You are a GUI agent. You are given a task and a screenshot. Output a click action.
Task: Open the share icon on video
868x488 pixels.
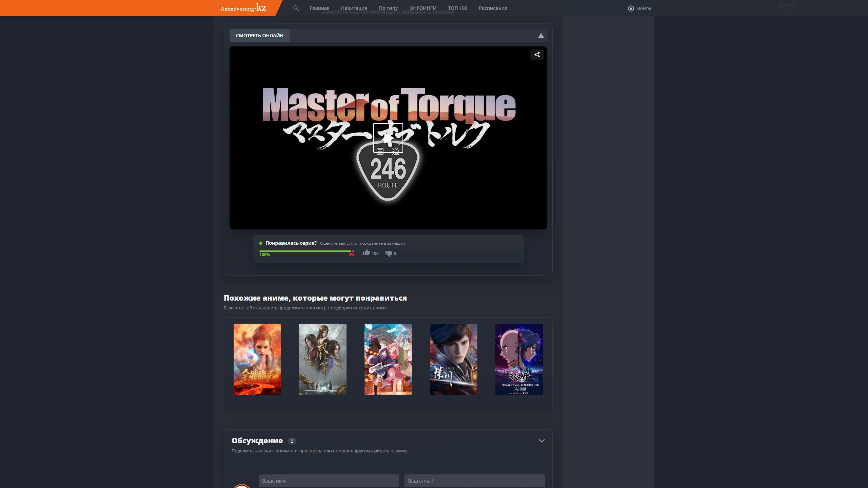[x=537, y=55]
